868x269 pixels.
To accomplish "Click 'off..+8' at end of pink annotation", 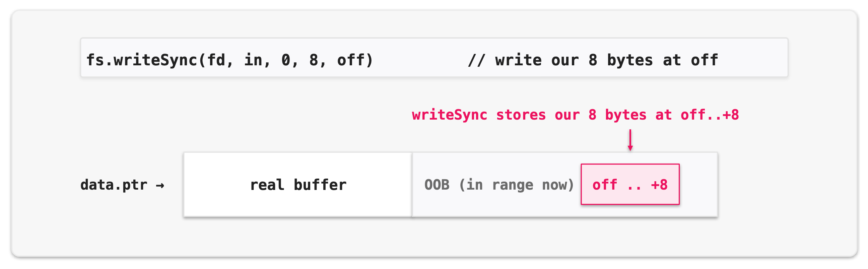I will click(710, 115).
